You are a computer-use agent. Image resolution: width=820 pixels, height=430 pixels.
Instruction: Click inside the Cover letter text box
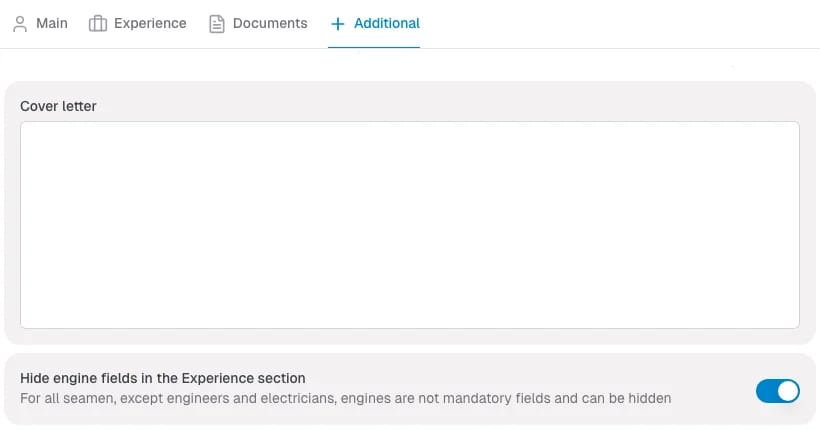pyautogui.click(x=409, y=225)
